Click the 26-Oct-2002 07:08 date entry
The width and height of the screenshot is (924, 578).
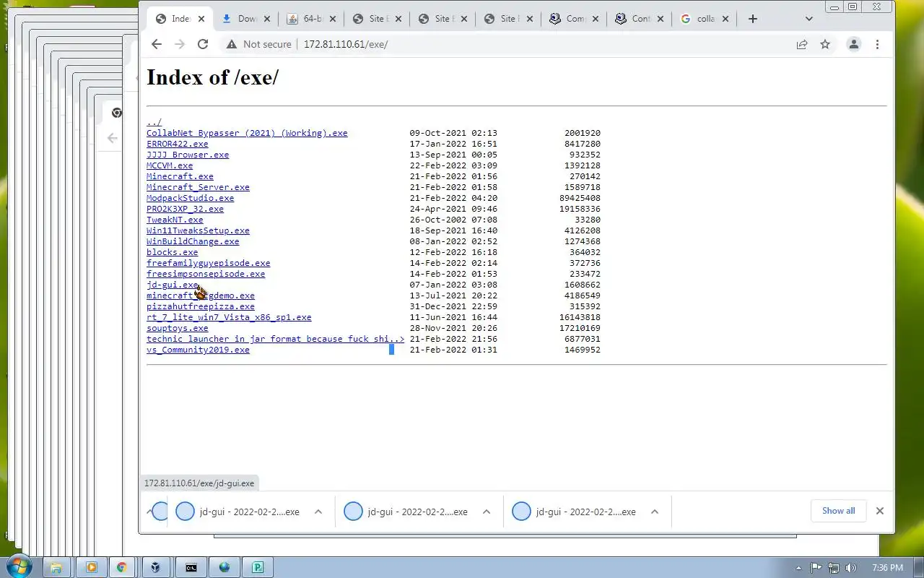pyautogui.click(x=453, y=220)
